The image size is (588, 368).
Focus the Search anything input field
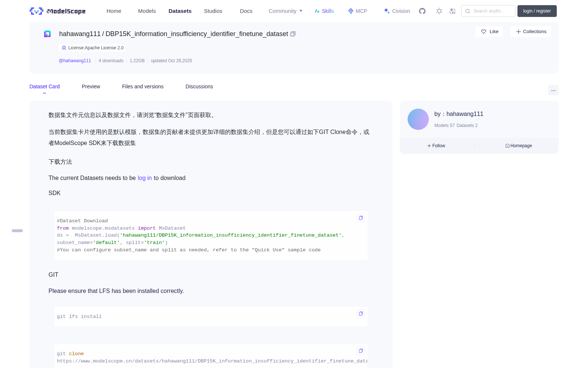click(488, 11)
